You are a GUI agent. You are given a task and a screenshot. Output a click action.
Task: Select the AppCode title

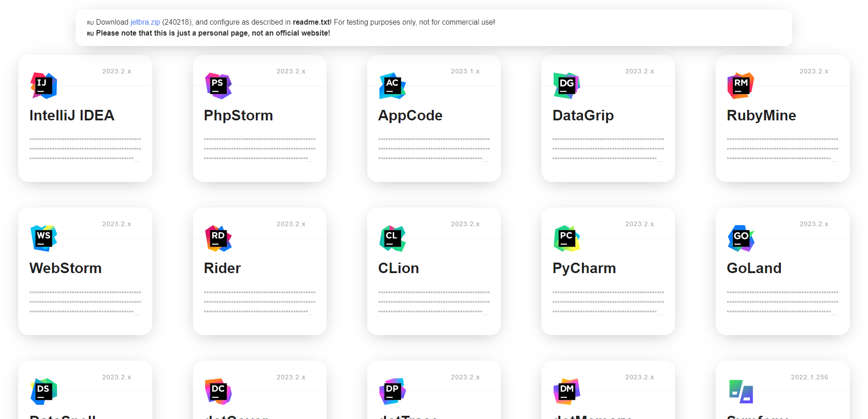(410, 115)
